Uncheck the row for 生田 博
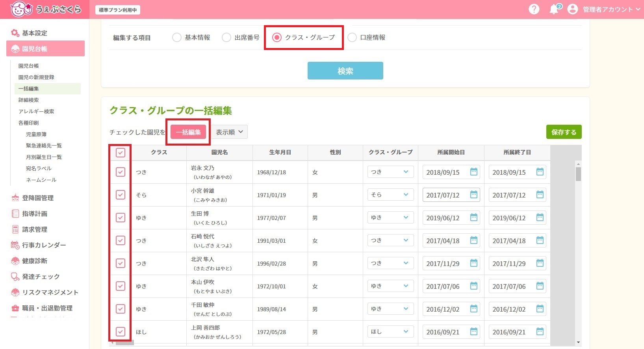Image resolution: width=644 pixels, height=349 pixels. pos(121,218)
